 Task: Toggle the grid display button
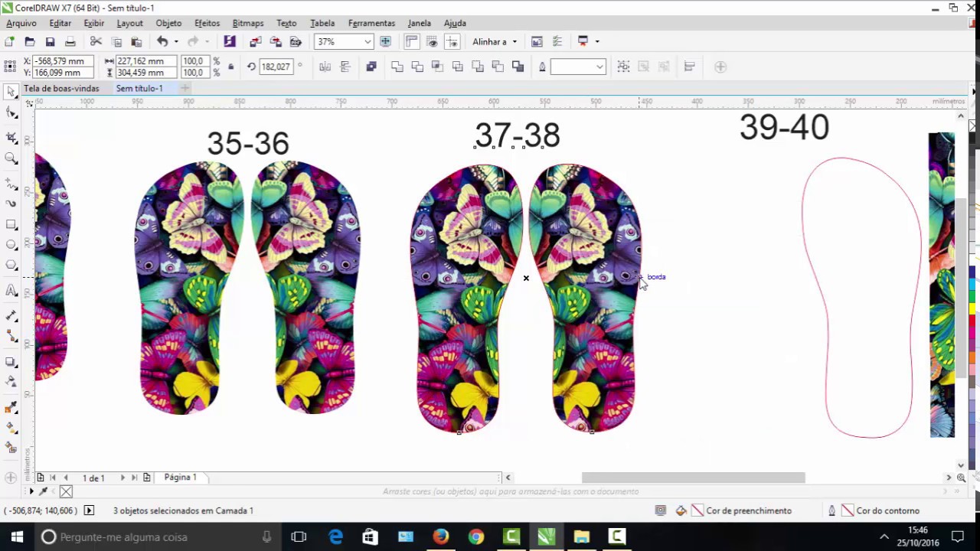432,41
